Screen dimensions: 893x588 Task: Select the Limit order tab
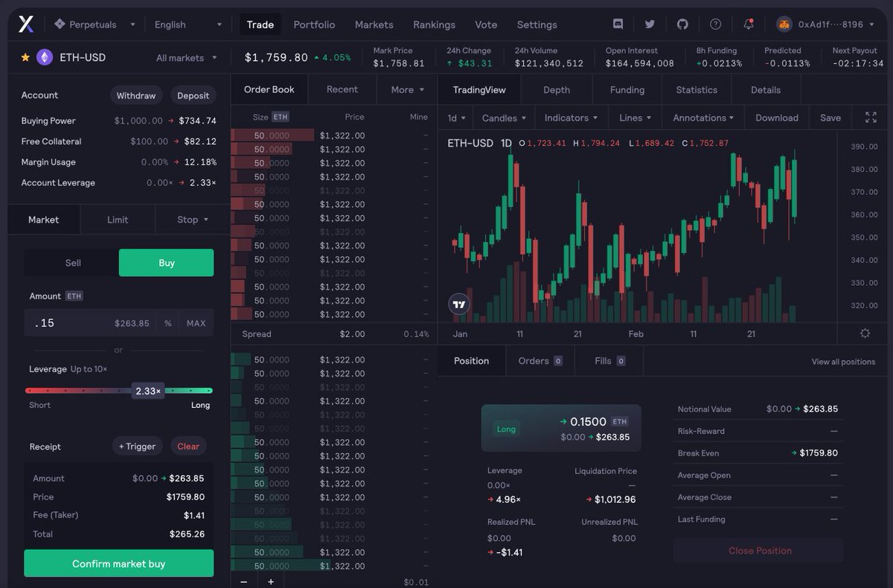(118, 220)
